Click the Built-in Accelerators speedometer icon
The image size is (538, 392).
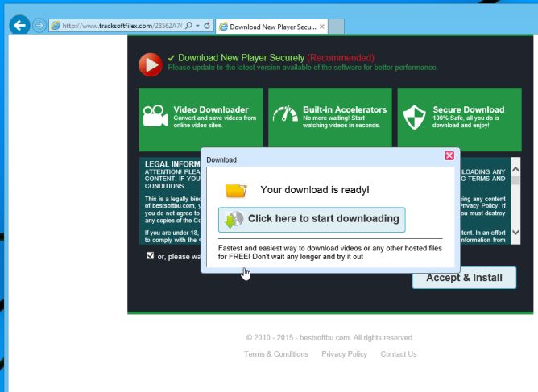(285, 113)
